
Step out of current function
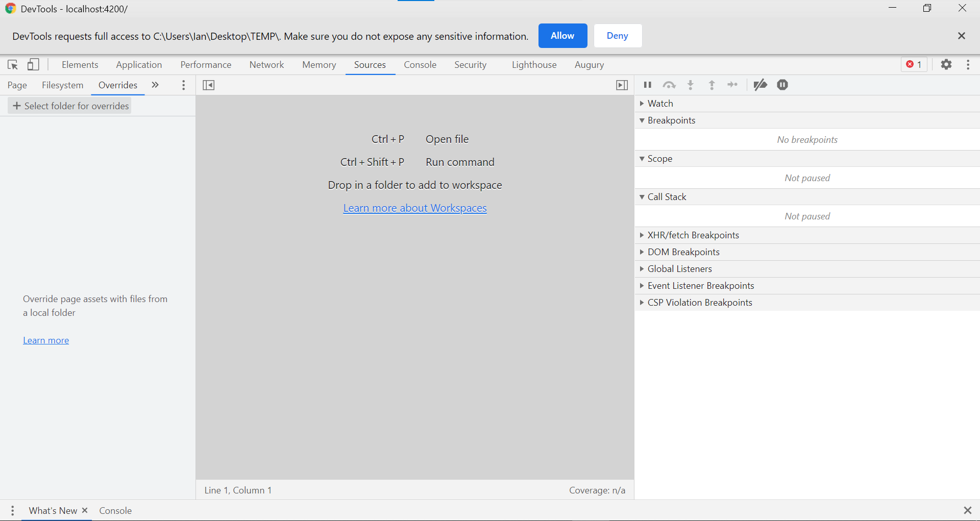712,85
